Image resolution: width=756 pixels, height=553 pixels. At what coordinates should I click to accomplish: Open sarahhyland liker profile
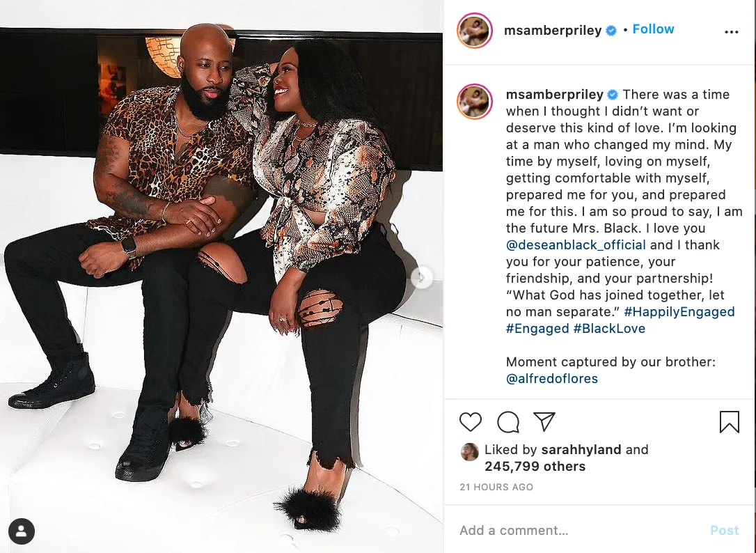[x=581, y=450]
